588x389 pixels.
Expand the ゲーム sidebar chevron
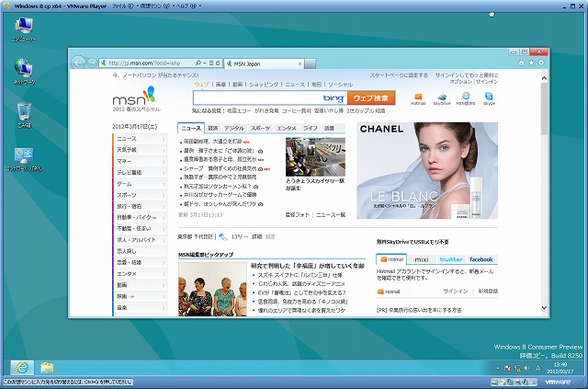click(164, 184)
